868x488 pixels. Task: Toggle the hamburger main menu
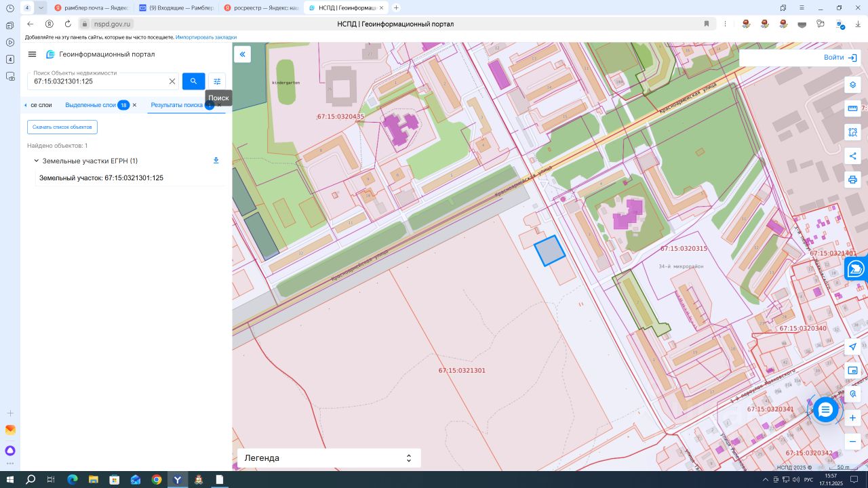pyautogui.click(x=32, y=54)
